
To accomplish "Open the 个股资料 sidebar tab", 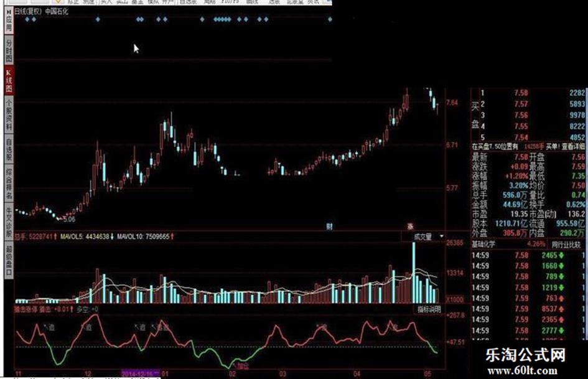I will point(9,115).
